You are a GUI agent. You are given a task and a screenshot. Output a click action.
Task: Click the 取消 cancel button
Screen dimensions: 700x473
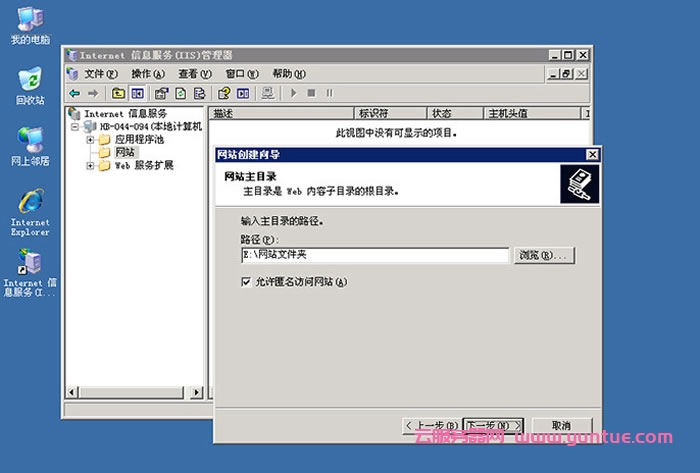coord(560,426)
